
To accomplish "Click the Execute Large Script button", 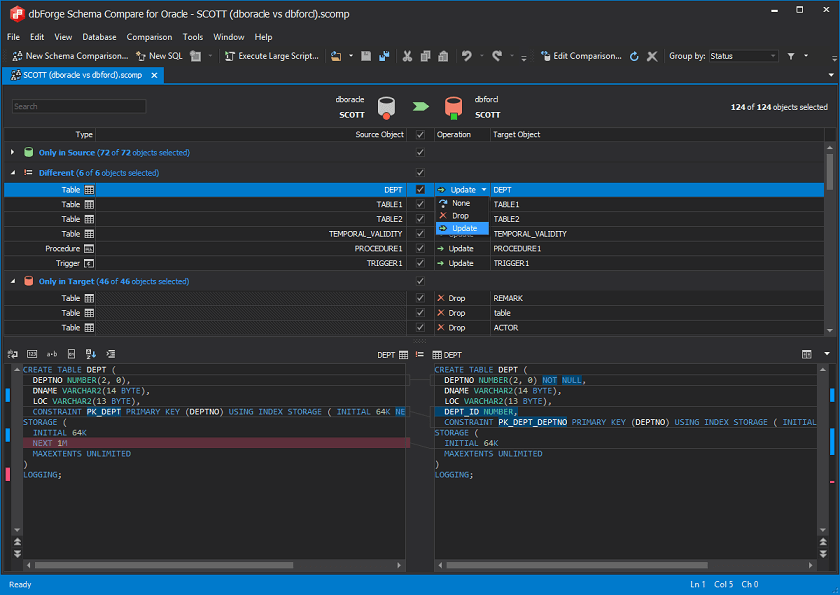I will pos(273,56).
